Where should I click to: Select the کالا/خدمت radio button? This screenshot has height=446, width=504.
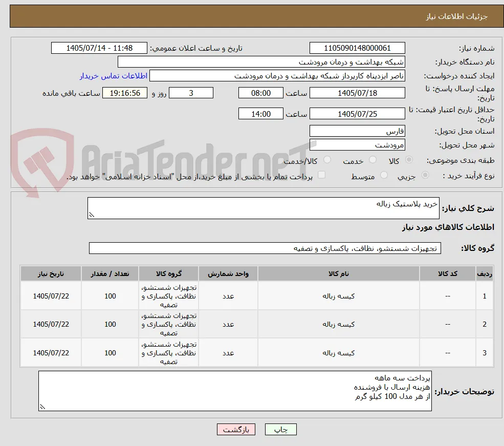[x=327, y=160]
